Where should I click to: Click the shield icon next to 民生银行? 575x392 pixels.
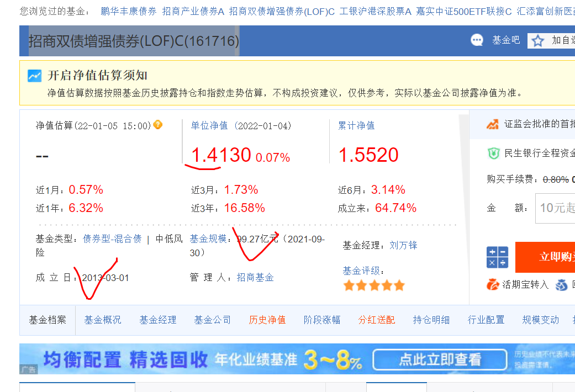coord(494,153)
